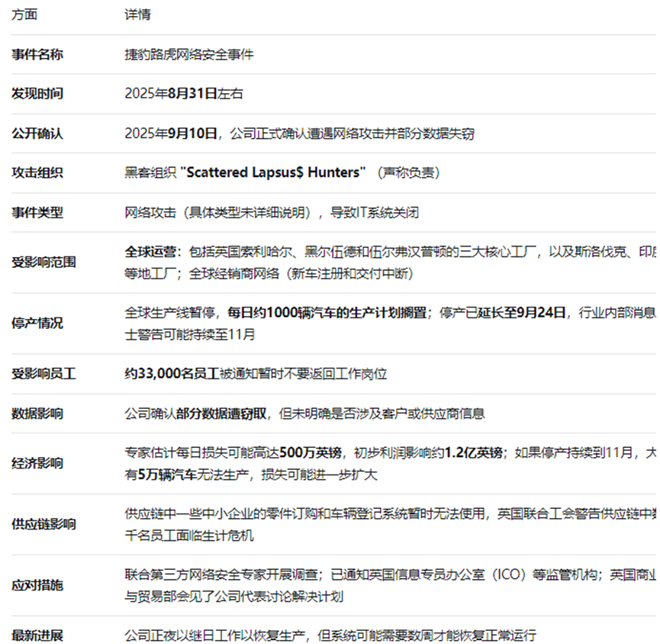660x644 pixels.
Task: Click the text 捷豹路虎网络安全事件
Action: [x=189, y=54]
